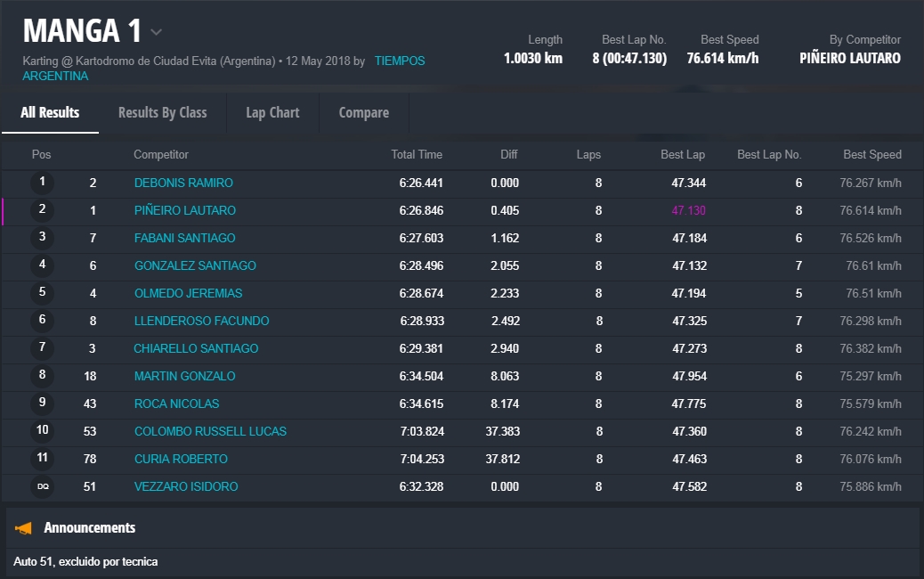
Task: Select the position 8 badge icon
Action: [42, 376]
